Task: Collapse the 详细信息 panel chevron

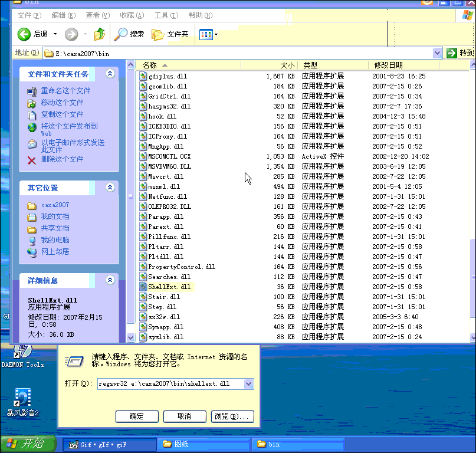Action: (110, 280)
